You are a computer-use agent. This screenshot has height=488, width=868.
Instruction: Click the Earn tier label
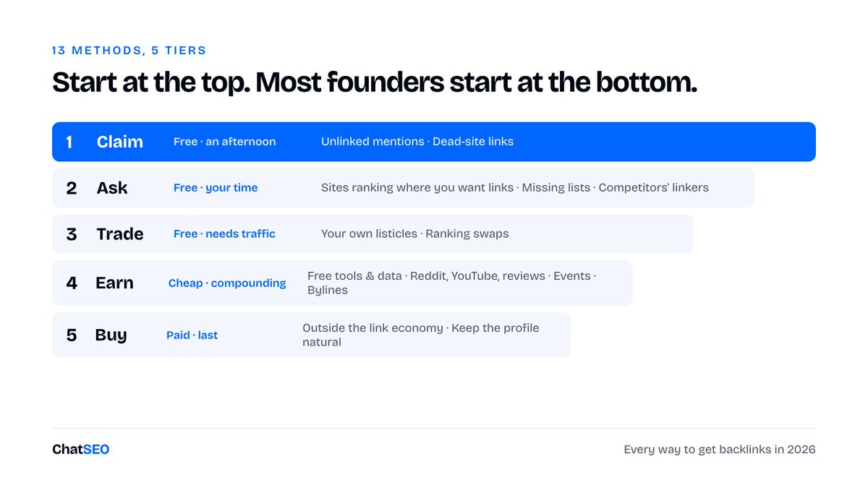pyautogui.click(x=114, y=283)
